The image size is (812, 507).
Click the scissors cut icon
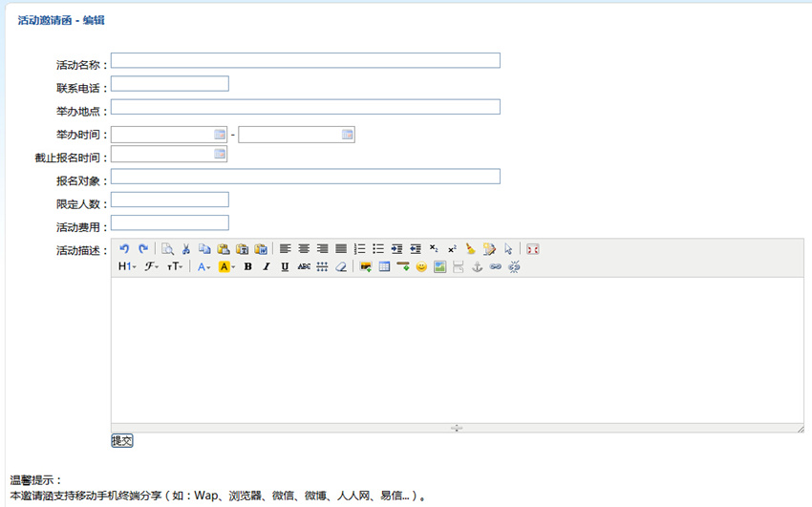[x=186, y=249]
